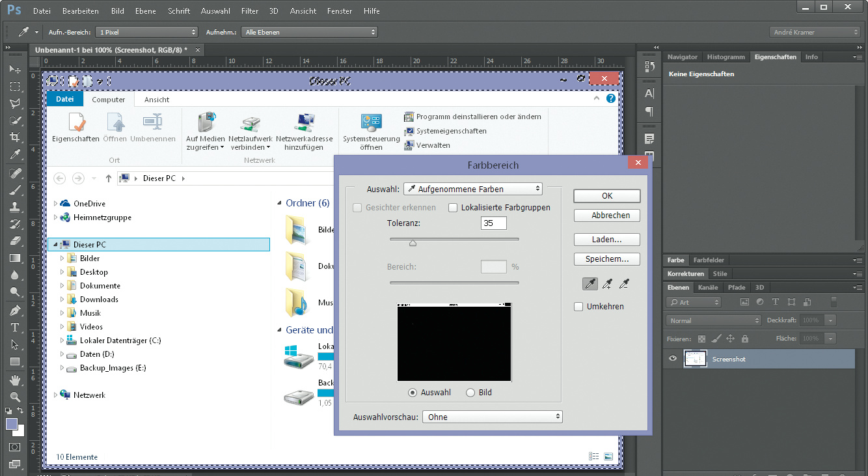This screenshot has width=868, height=476.
Task: Select the Bild preview radio button
Action: [x=470, y=393]
